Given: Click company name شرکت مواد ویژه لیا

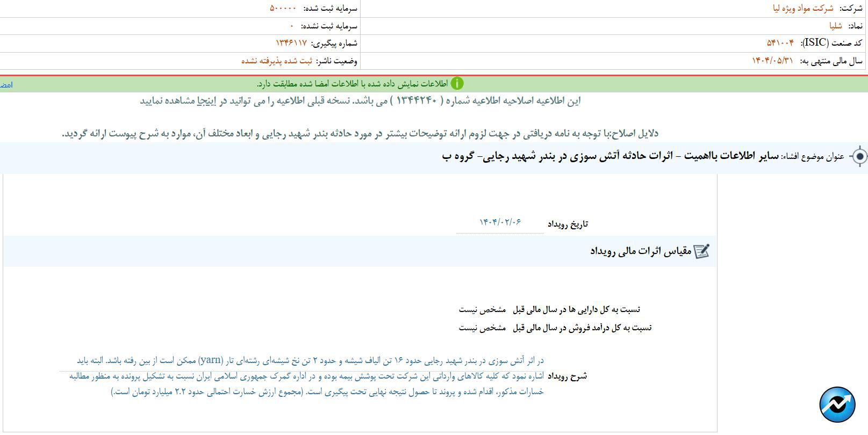Looking at the screenshot, I should 803,9.
